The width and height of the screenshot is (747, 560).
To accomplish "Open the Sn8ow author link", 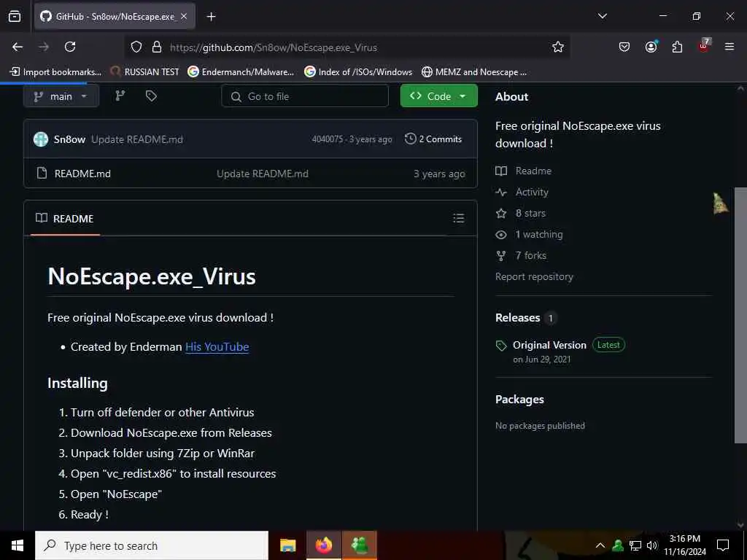I will (x=69, y=139).
